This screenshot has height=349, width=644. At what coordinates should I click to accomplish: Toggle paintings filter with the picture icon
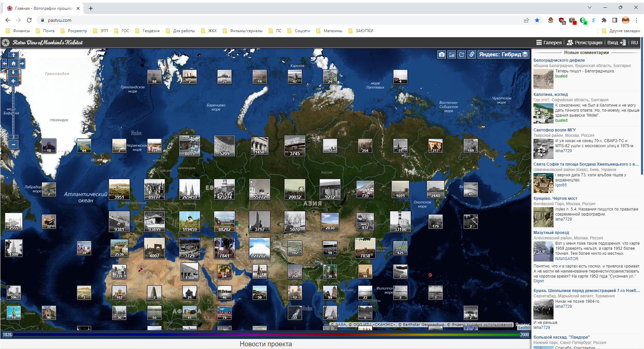click(452, 54)
